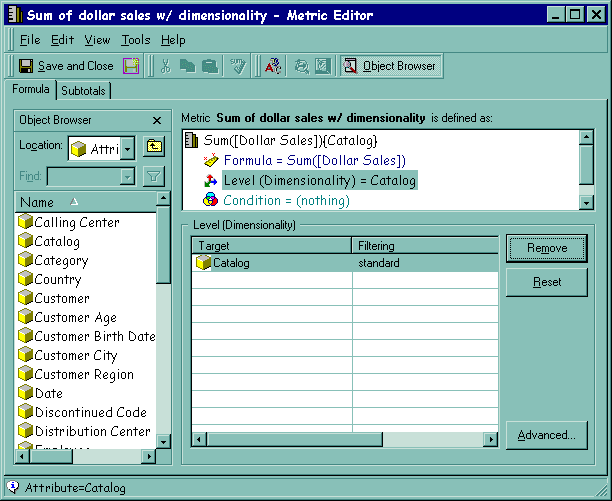Click the Remove button
Screen dimensions: 612x501
tap(546, 248)
